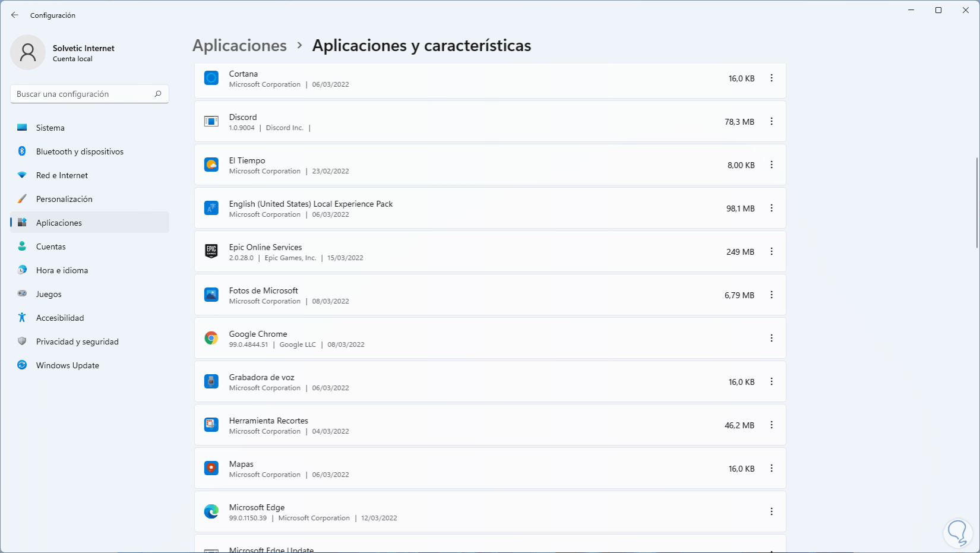Click the Solvetic Internet user avatar
Viewport: 980px width, 553px height.
pos(28,52)
